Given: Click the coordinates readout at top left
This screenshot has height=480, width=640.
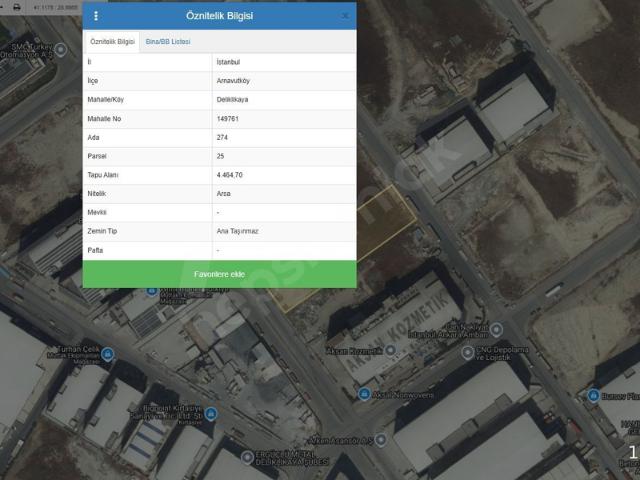Looking at the screenshot, I should click(55, 7).
